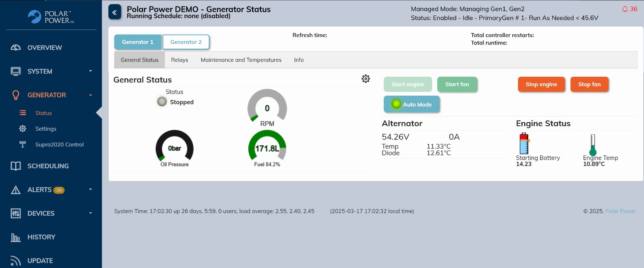
Task: Open Overview via the gauge icon
Action: 16,47
